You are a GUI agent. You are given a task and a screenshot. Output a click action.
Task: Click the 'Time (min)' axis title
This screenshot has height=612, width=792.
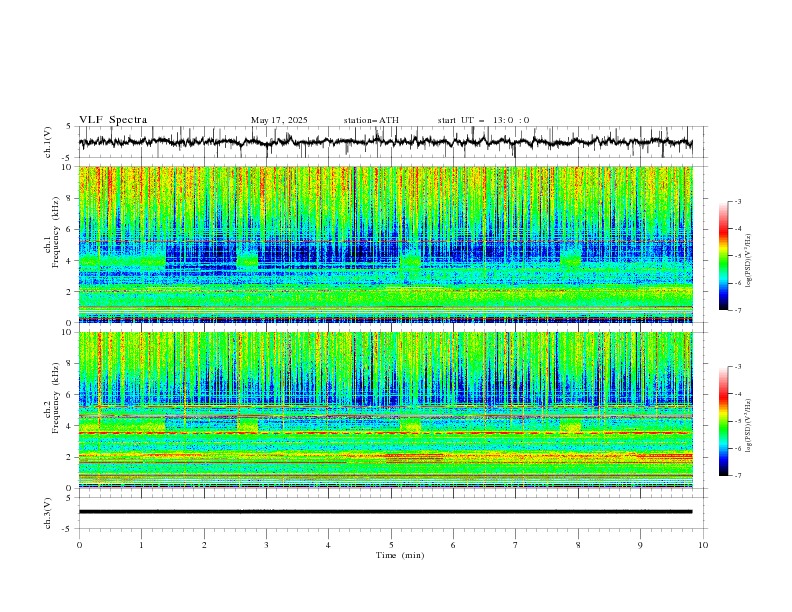click(x=400, y=555)
